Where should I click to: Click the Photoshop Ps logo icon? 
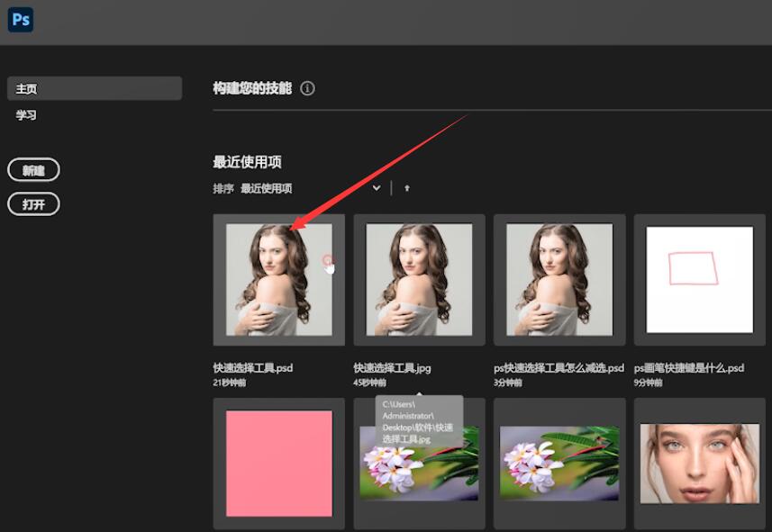[21, 20]
